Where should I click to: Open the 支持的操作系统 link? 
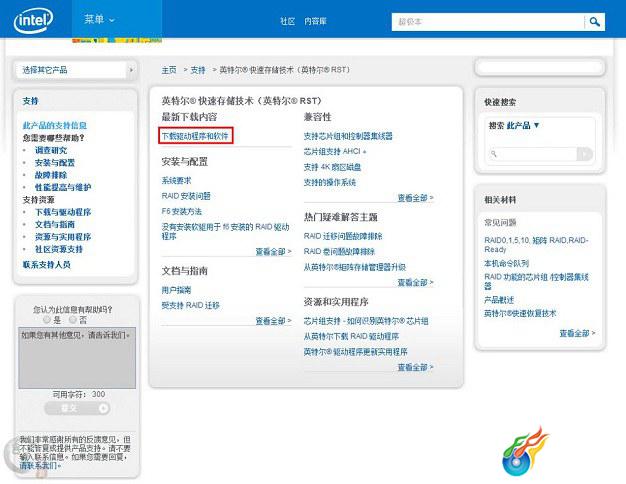coord(329,182)
